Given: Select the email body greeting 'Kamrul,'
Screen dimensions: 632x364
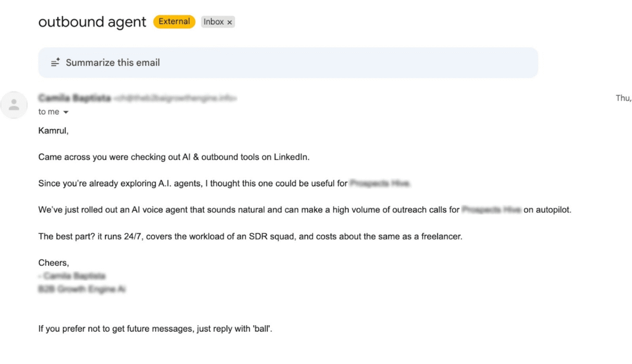Looking at the screenshot, I should (x=53, y=130).
